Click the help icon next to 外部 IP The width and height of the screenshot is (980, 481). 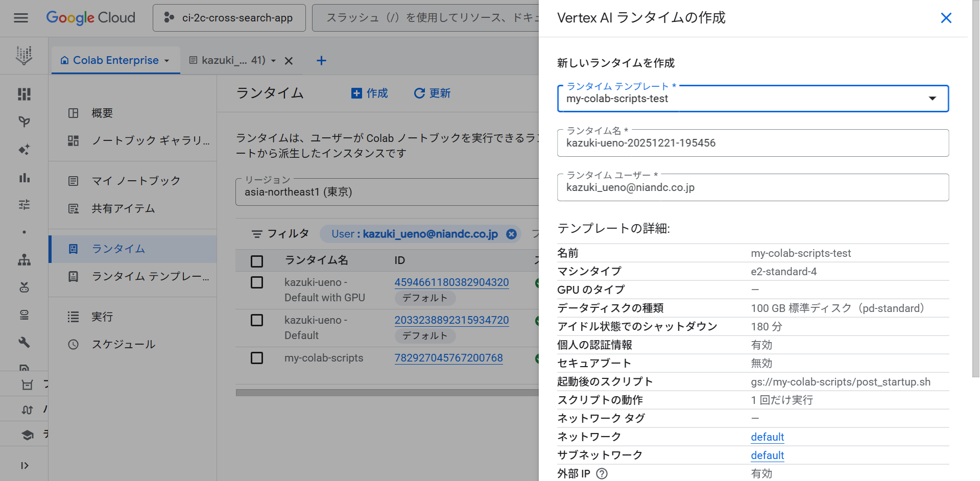pyautogui.click(x=602, y=473)
